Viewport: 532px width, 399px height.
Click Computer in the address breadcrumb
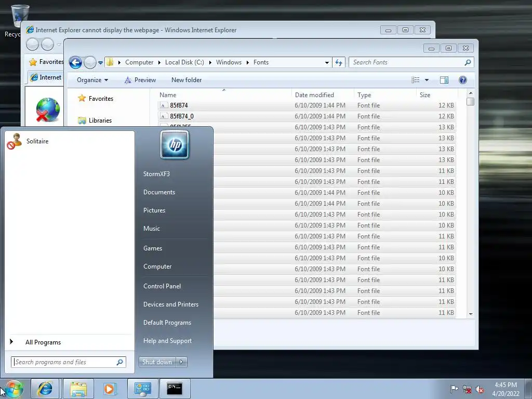coord(139,62)
